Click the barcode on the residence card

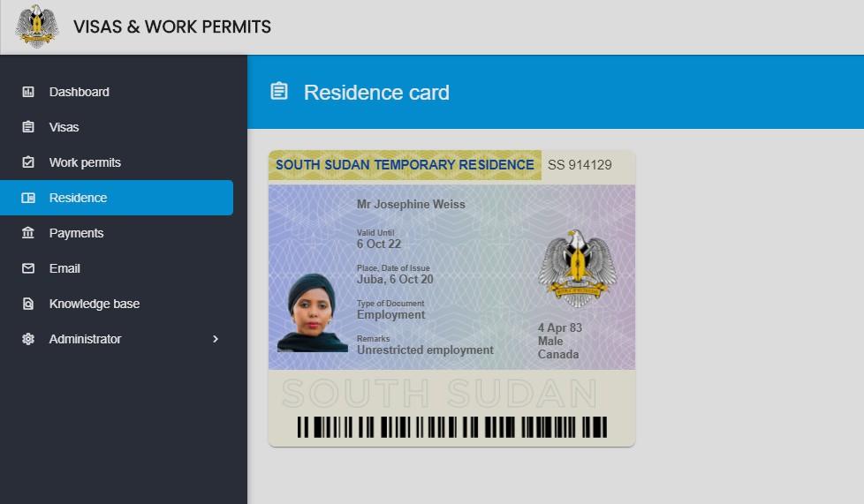pos(451,427)
